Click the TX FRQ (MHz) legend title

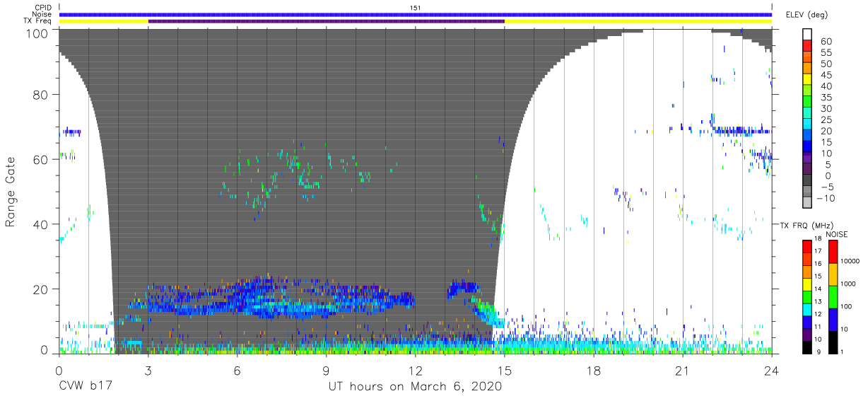(x=807, y=225)
